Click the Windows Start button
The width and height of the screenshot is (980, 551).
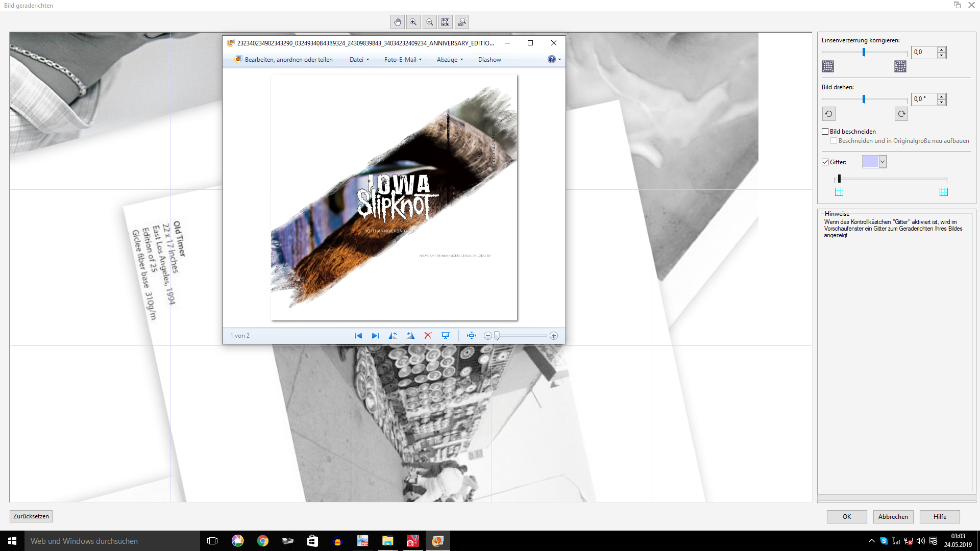pos(12,541)
